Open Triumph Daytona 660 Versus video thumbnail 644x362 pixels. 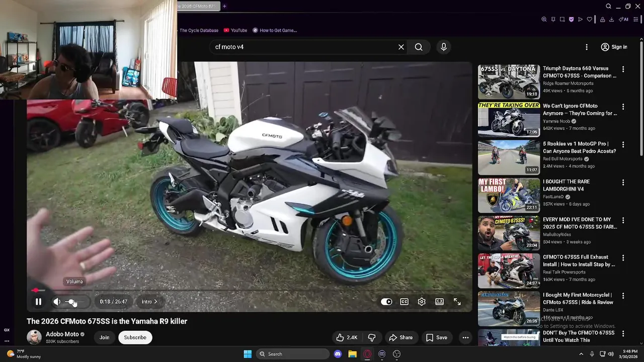509,81
